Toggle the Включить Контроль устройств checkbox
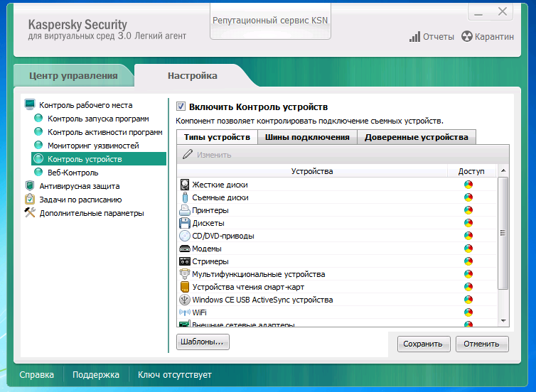Viewport: 536px width, 392px height. click(x=181, y=107)
